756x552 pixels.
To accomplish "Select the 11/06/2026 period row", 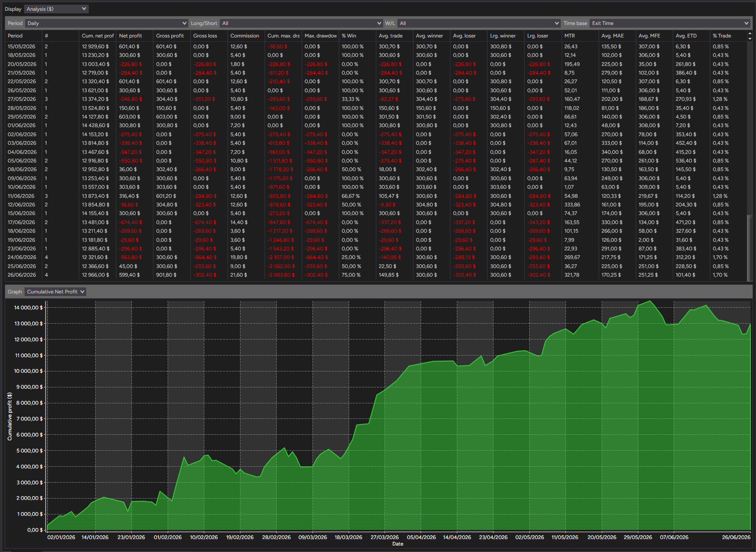I will click(376, 196).
